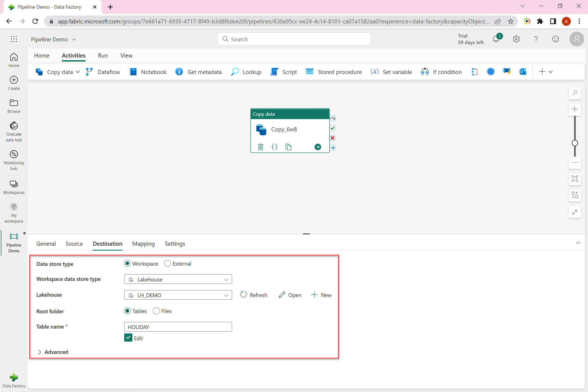Add Lookup activity to pipeline
This screenshot has height=392, width=588.
coord(246,72)
